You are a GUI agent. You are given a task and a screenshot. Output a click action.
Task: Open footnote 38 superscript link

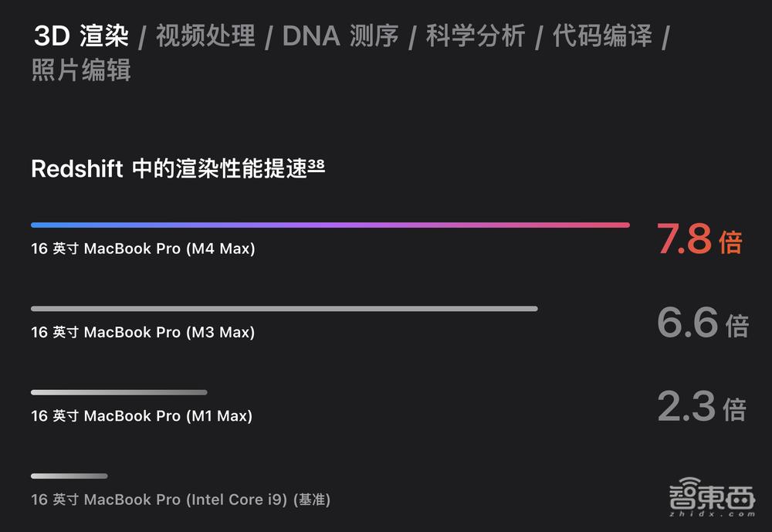coord(317,164)
